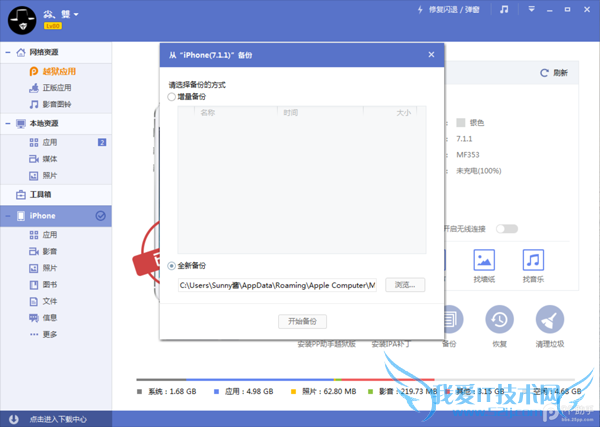Collapse the 网络资源 section
The width and height of the screenshot is (600, 427).
pos(8,52)
